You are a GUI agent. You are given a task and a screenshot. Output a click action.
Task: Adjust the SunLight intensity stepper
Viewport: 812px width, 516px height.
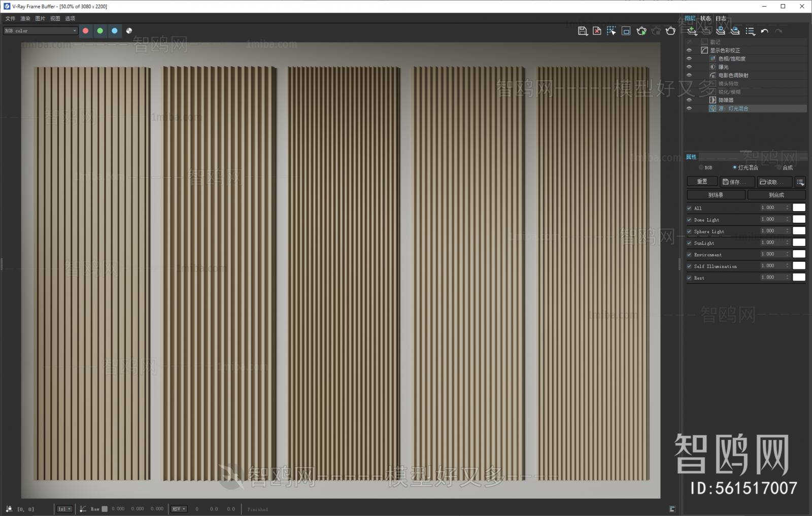(787, 243)
